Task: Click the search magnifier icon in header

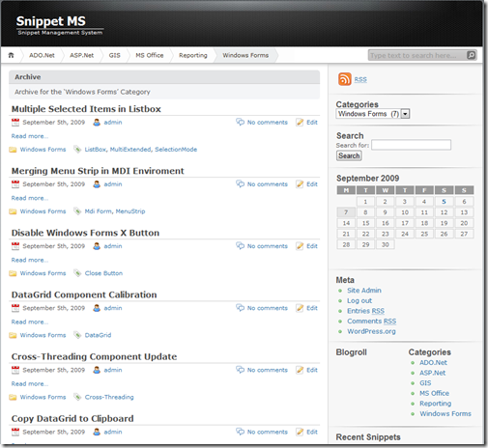Action: [x=471, y=55]
